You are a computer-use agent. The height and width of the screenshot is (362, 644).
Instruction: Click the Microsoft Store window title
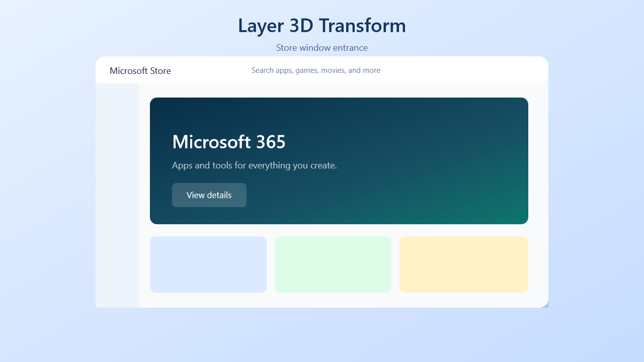click(x=140, y=71)
